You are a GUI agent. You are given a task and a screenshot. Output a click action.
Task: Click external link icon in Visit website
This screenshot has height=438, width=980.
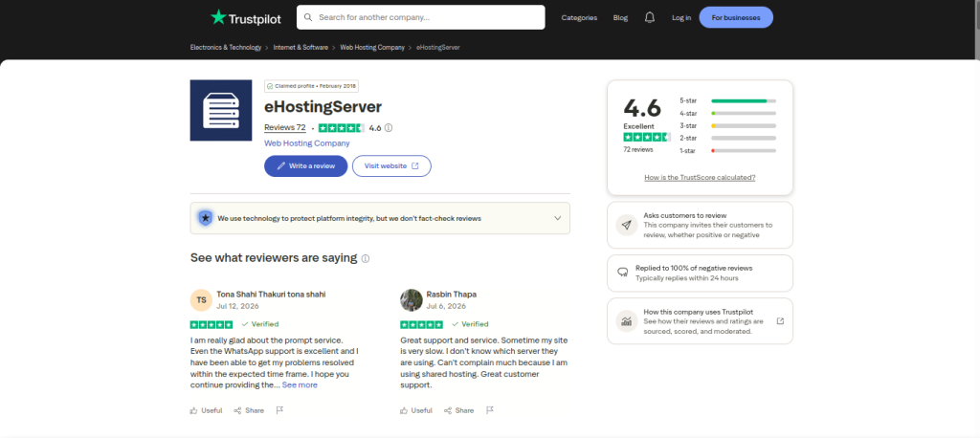[415, 166]
